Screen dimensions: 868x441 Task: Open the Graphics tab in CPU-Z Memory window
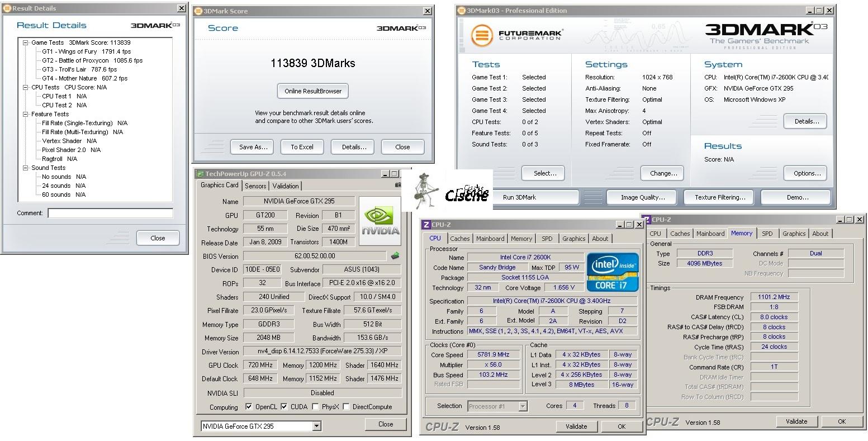click(794, 234)
